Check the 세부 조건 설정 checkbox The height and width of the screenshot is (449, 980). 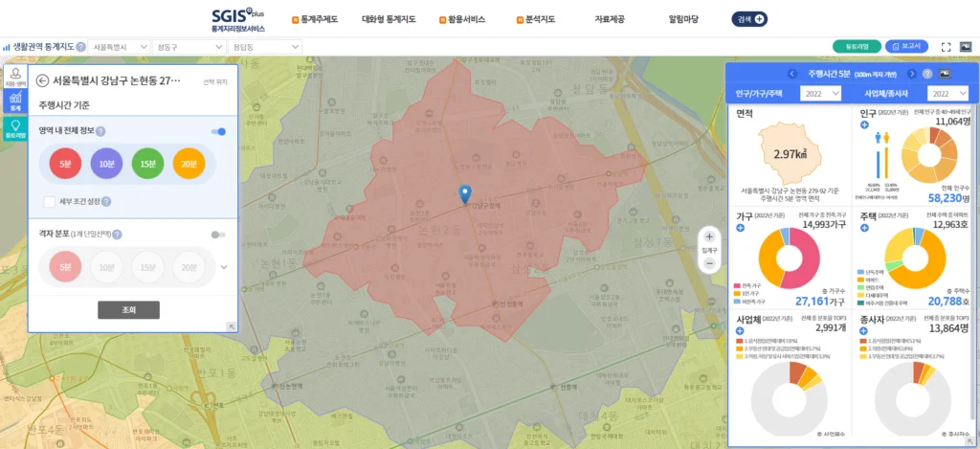50,202
